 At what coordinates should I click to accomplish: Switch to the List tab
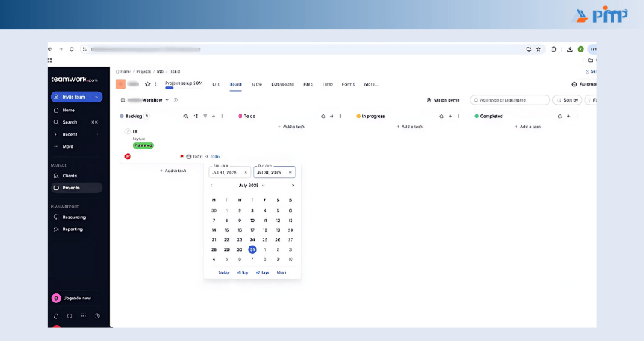pos(216,84)
